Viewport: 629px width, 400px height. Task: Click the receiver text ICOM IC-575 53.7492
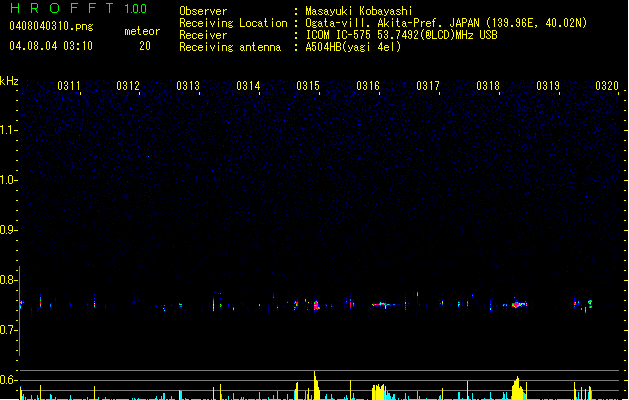(x=365, y=35)
